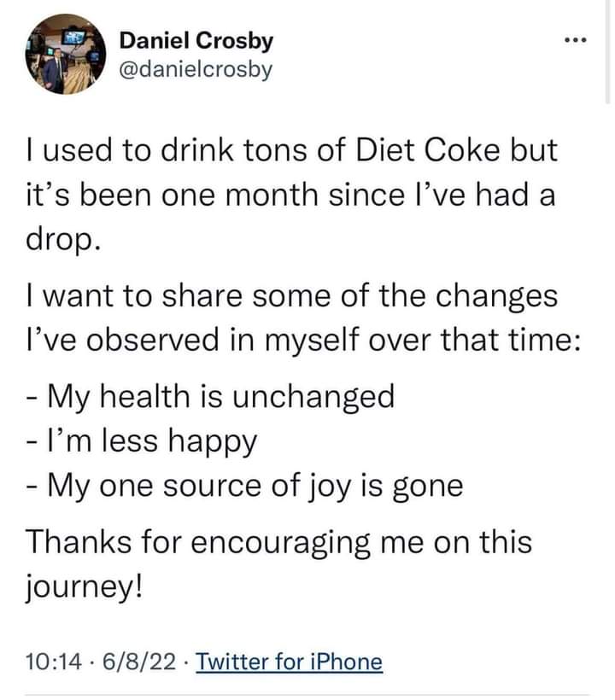615x700 pixels.
Task: Click the "Thanks for encouraging me on this" line
Action: tap(278, 541)
